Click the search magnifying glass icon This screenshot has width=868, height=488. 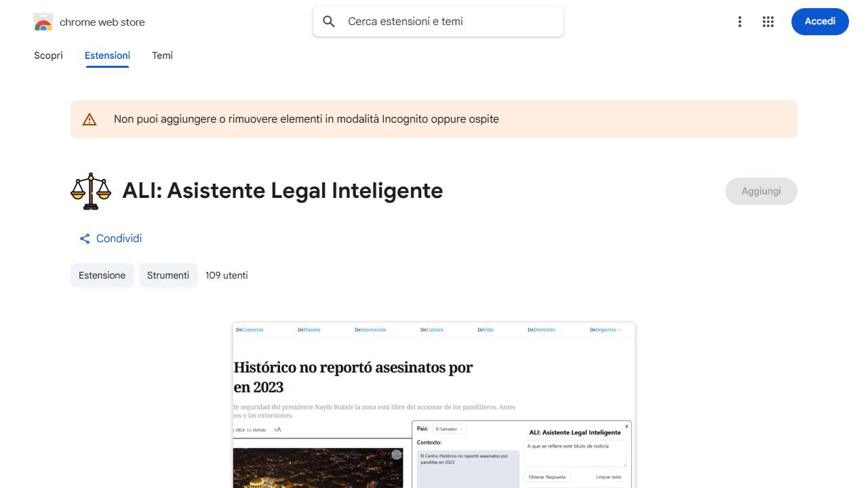(x=328, y=21)
